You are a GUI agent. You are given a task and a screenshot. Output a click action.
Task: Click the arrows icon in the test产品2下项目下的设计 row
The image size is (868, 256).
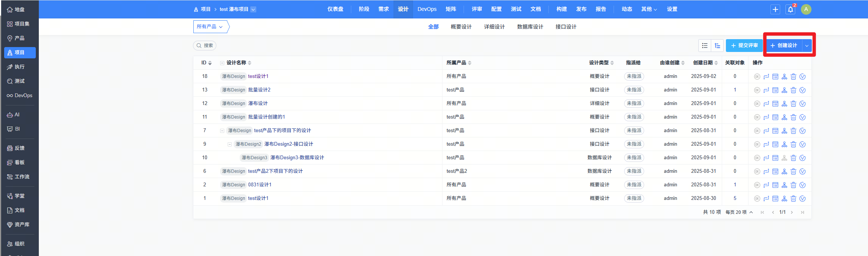766,172
